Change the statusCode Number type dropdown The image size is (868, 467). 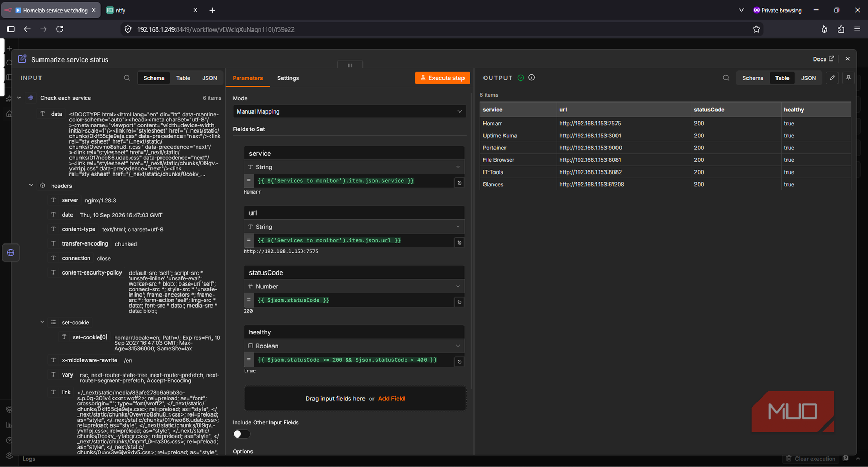354,286
